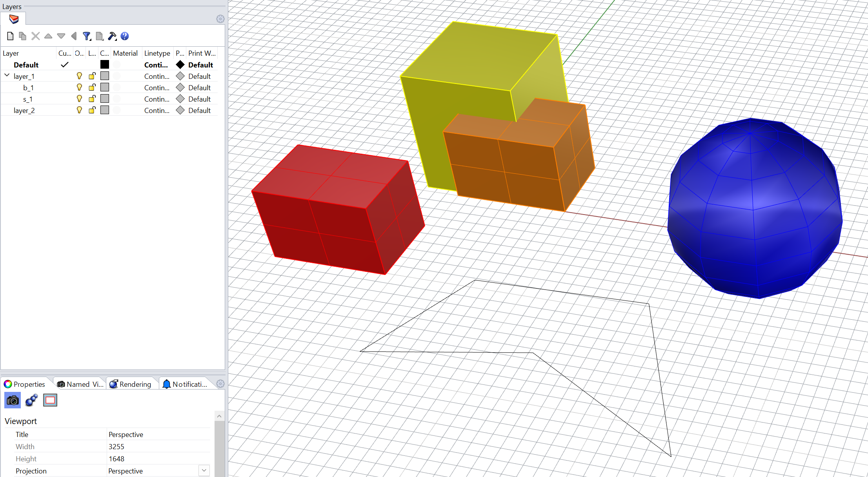Change Default layer black color swatch

pyautogui.click(x=105, y=64)
